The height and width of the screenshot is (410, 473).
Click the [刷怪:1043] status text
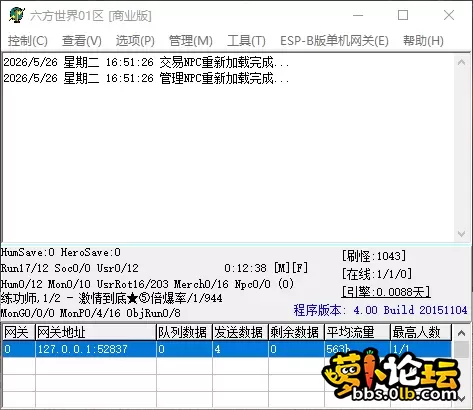pos(374,256)
